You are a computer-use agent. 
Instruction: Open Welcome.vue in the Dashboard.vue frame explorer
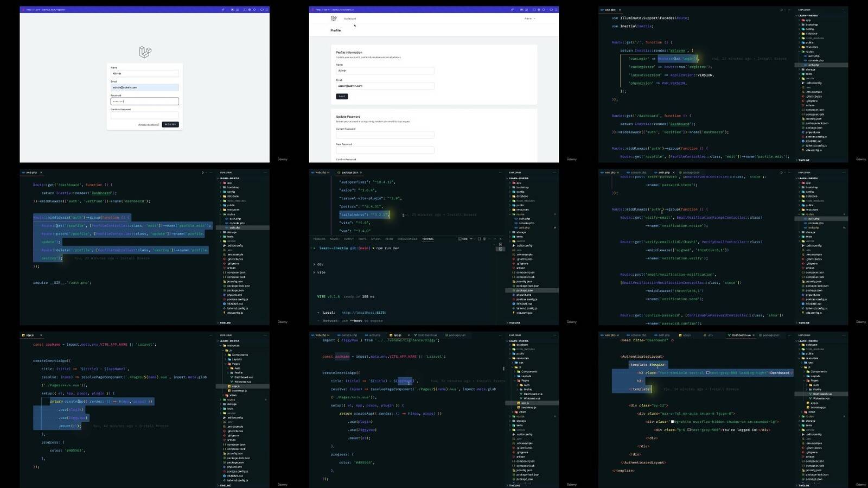[x=821, y=398]
